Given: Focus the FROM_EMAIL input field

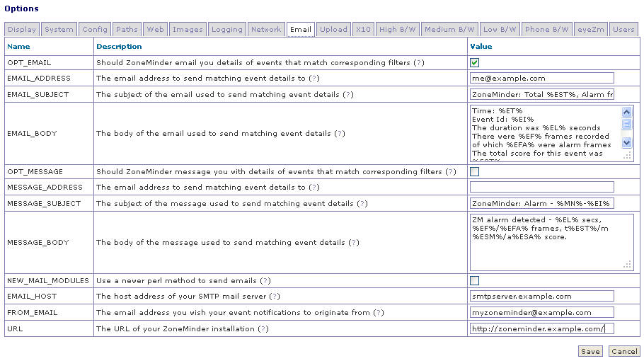Looking at the screenshot, I should coord(541,313).
